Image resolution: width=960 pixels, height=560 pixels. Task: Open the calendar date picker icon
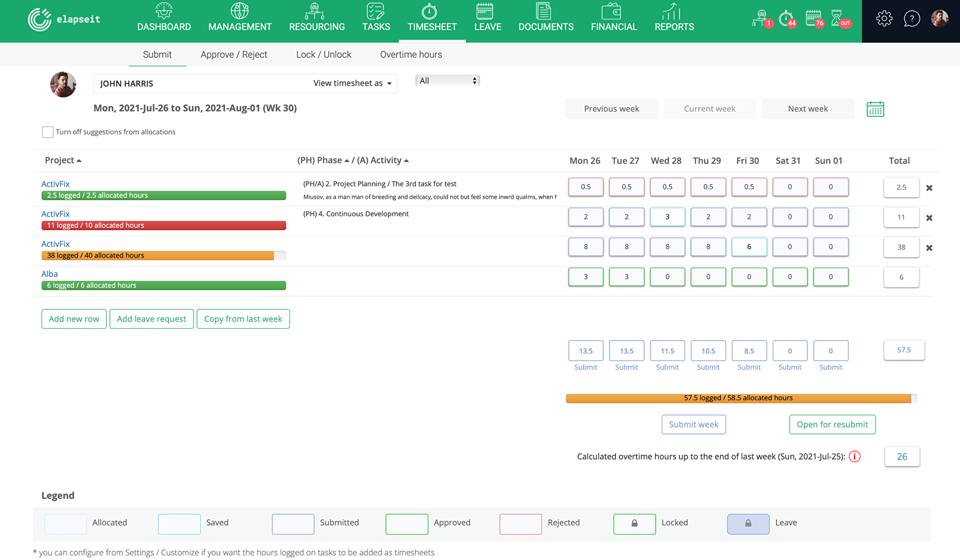click(875, 109)
